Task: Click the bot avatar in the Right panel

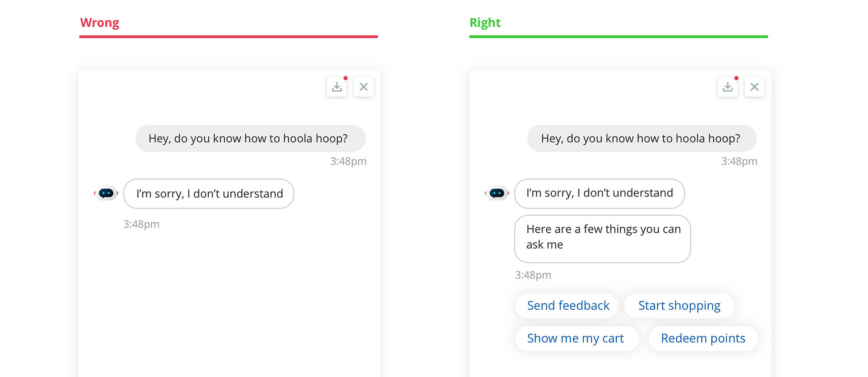Action: point(497,193)
